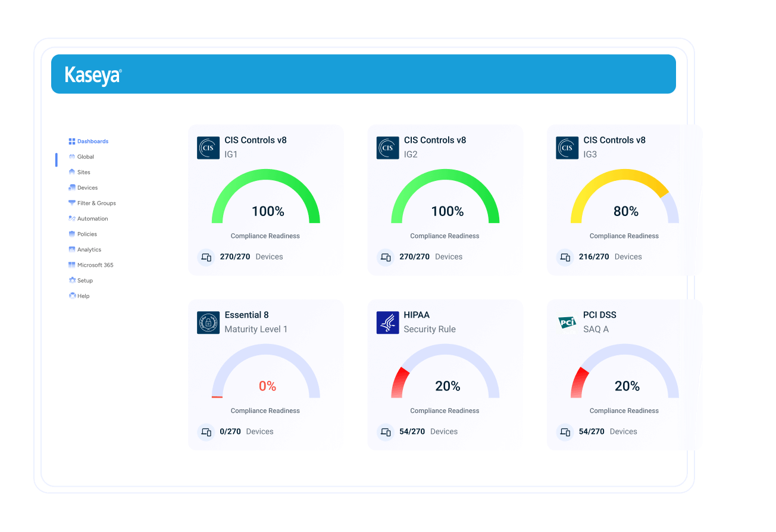Viewport: 776px width, 532px height.
Task: Select Analytics from the sidebar
Action: (x=89, y=250)
